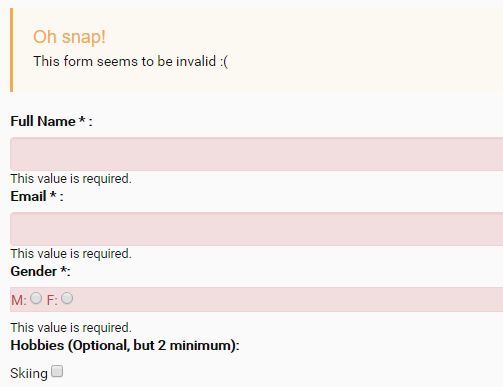
Task: Click the 'Email *' field label
Action: point(37,196)
